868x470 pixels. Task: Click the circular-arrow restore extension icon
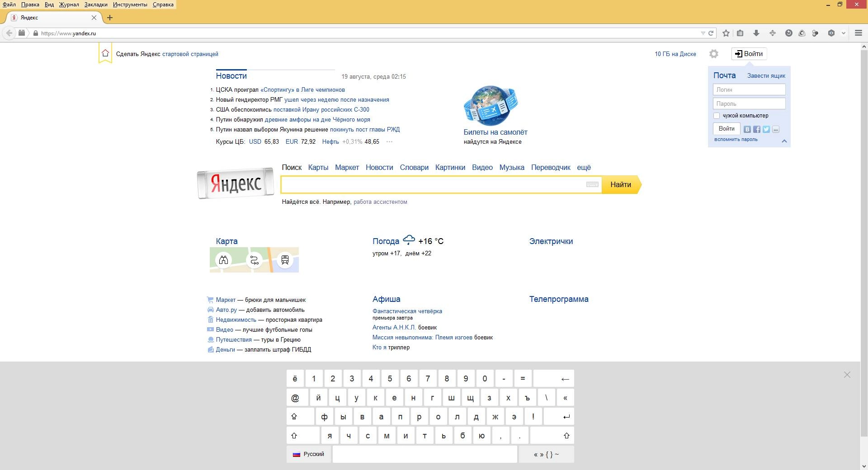(789, 33)
